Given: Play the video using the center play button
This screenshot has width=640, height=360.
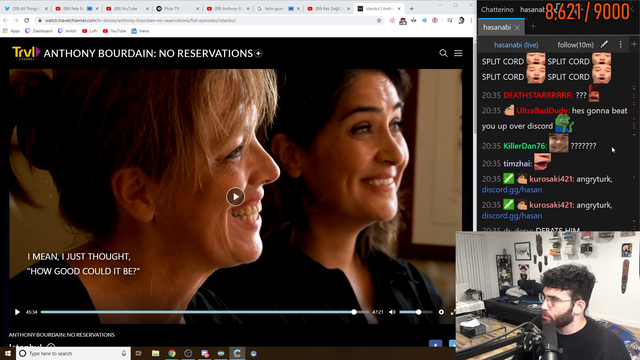Looking at the screenshot, I should click(x=236, y=197).
